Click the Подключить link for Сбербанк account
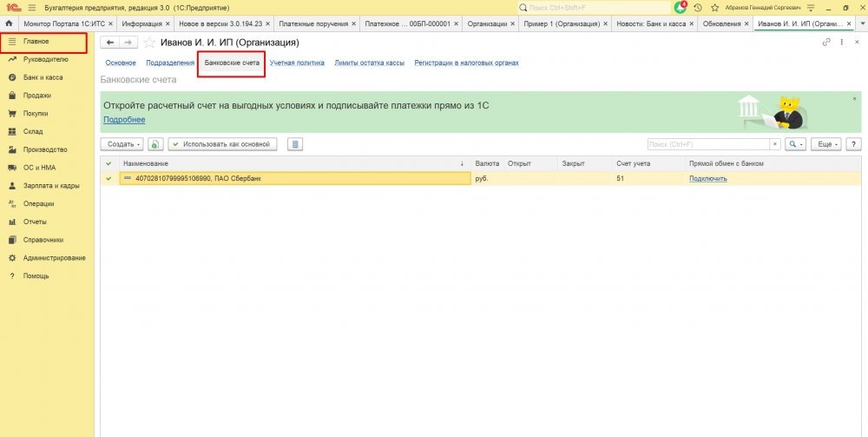This screenshot has width=868, height=437. pos(708,178)
